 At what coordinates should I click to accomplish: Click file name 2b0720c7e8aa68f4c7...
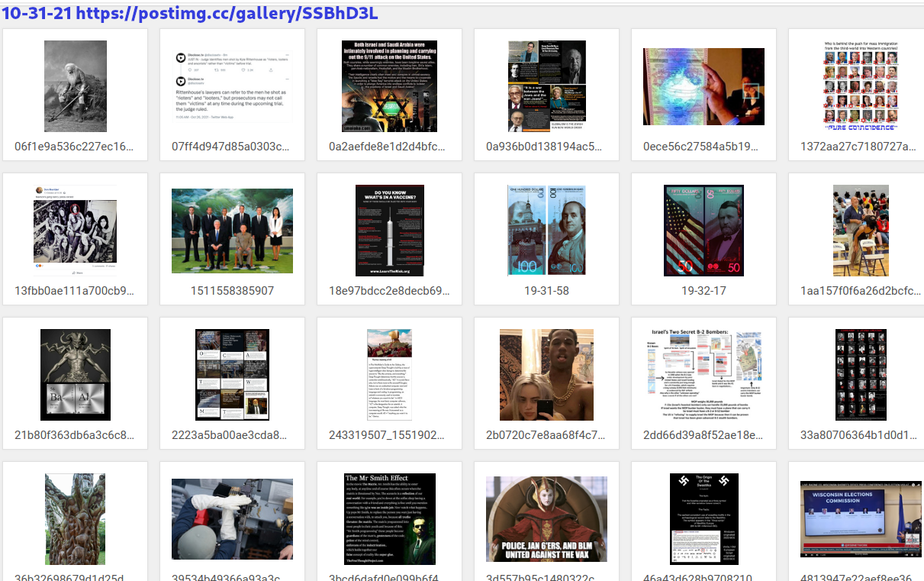547,435
